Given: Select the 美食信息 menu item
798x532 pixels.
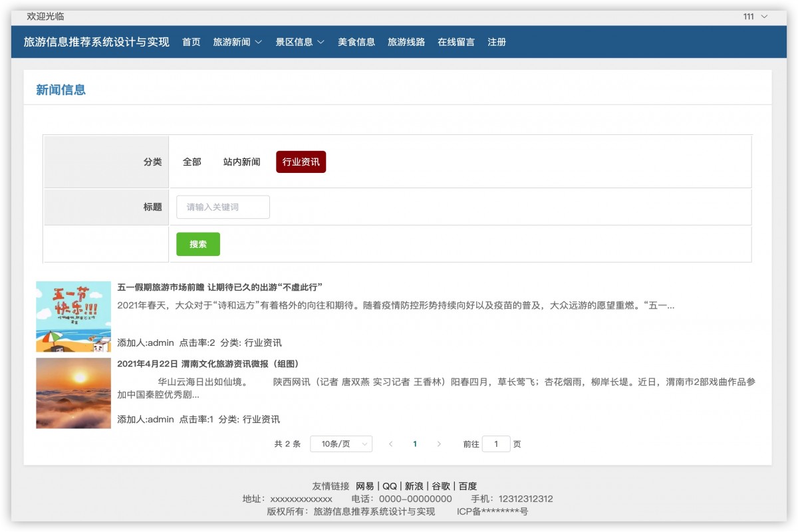Looking at the screenshot, I should tap(356, 41).
